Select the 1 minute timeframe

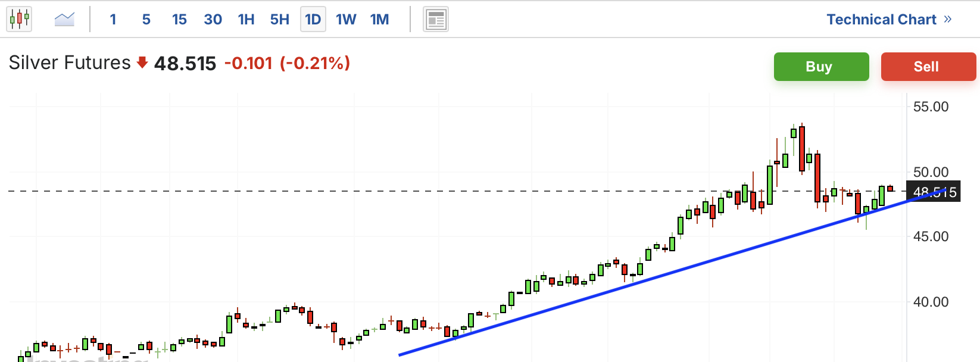[x=113, y=20]
